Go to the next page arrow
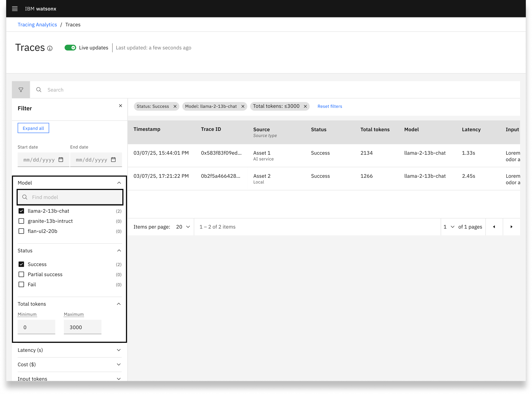This screenshot has width=532, height=394. pyautogui.click(x=512, y=227)
